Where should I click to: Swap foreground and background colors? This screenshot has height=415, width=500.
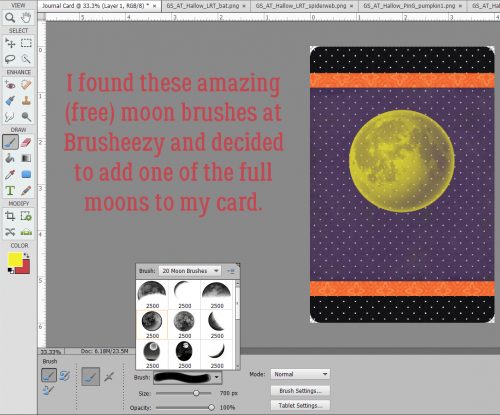click(26, 256)
